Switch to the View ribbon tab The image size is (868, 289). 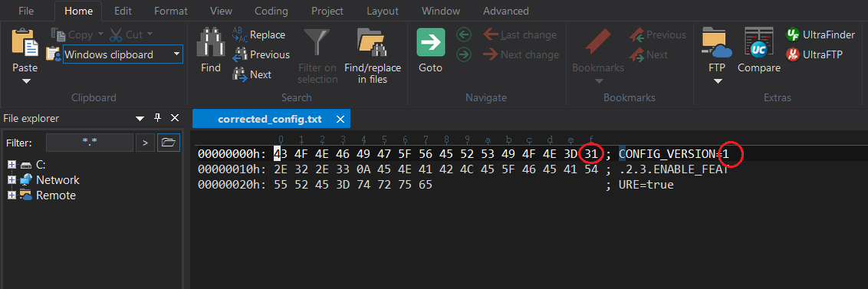pyautogui.click(x=221, y=11)
